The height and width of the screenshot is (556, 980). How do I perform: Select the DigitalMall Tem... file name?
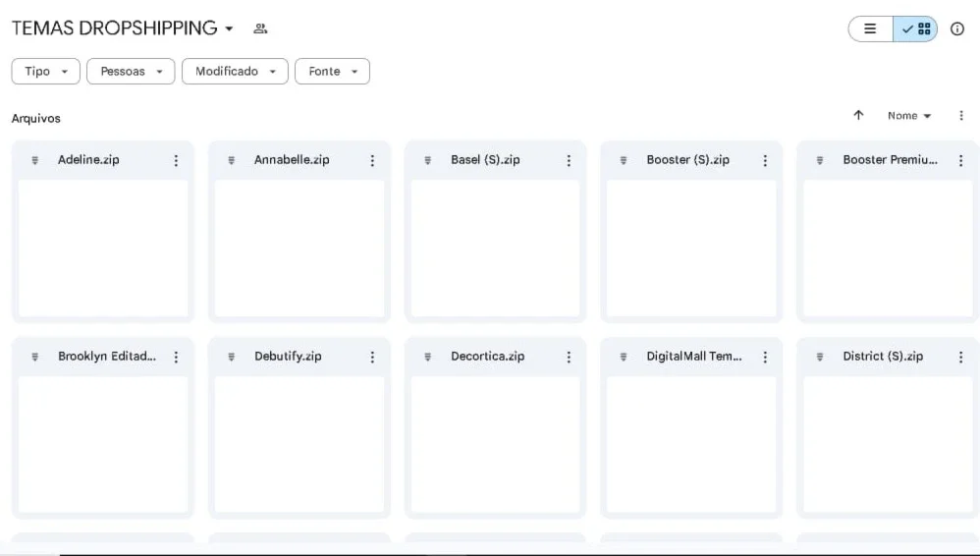tap(693, 357)
